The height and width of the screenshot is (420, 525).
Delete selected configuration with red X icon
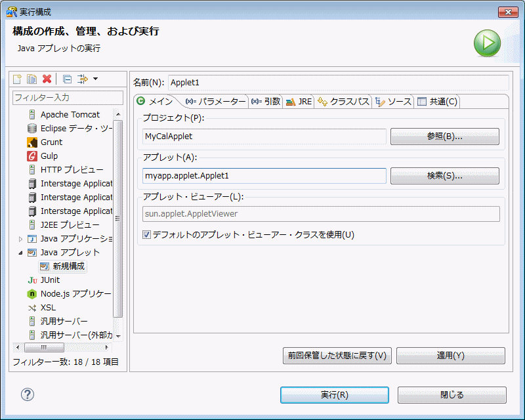tap(47, 79)
